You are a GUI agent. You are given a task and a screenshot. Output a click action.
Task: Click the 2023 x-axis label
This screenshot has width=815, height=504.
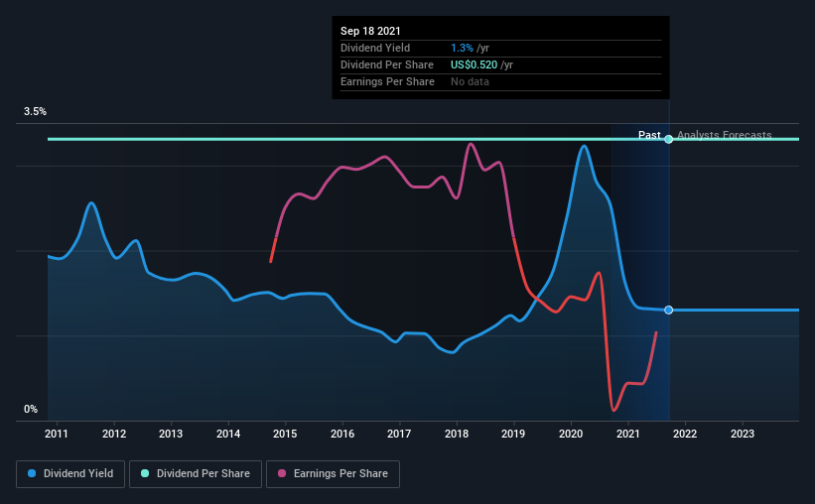click(x=743, y=434)
